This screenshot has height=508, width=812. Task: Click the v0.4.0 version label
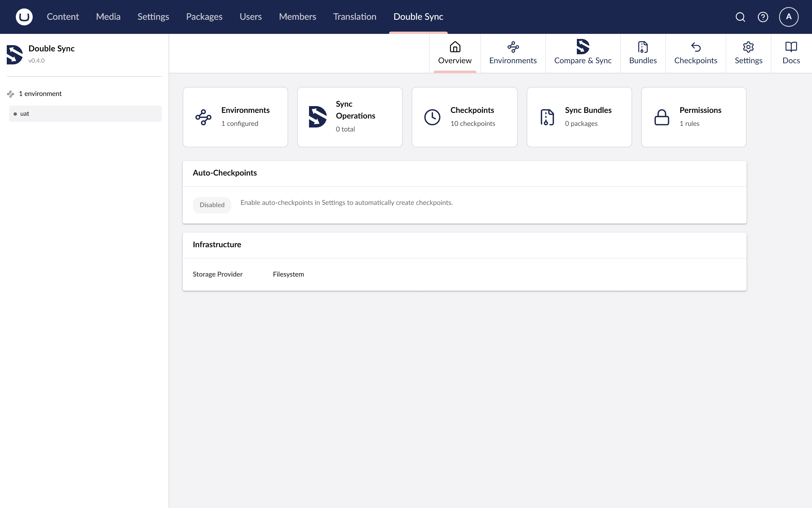pyautogui.click(x=36, y=61)
